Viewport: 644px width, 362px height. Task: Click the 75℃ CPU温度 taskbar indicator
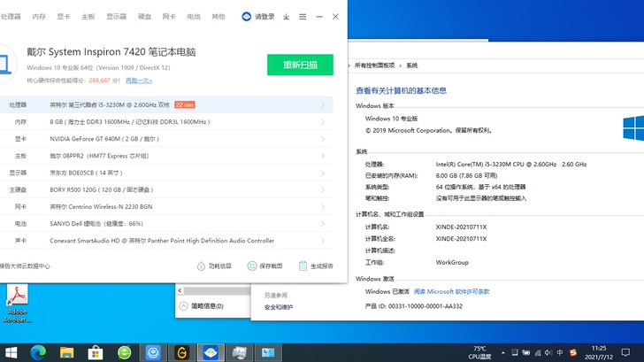pyautogui.click(x=479, y=352)
